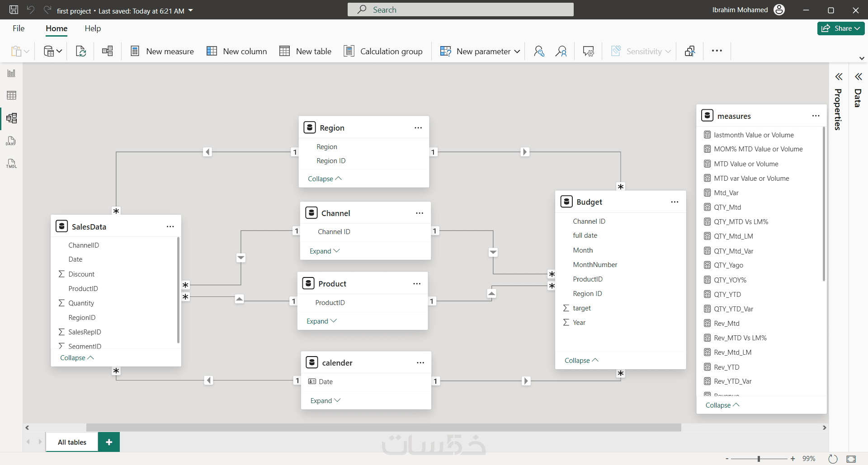Expand the Data pane
868x465 pixels.
[x=858, y=77]
